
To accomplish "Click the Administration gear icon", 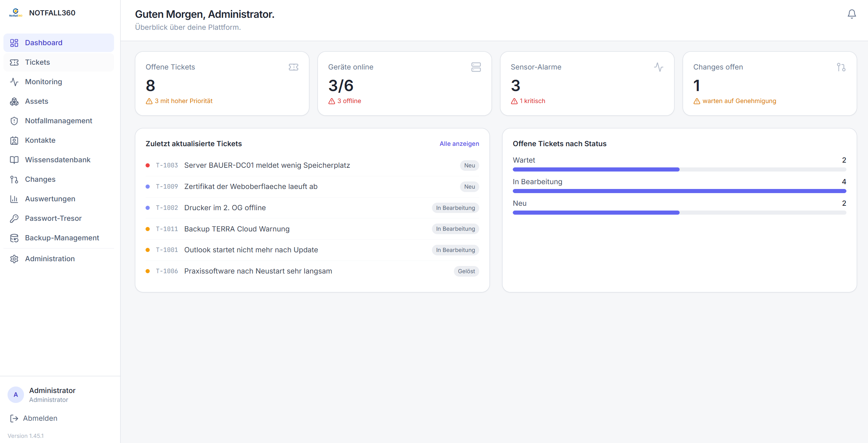I will click(x=14, y=259).
